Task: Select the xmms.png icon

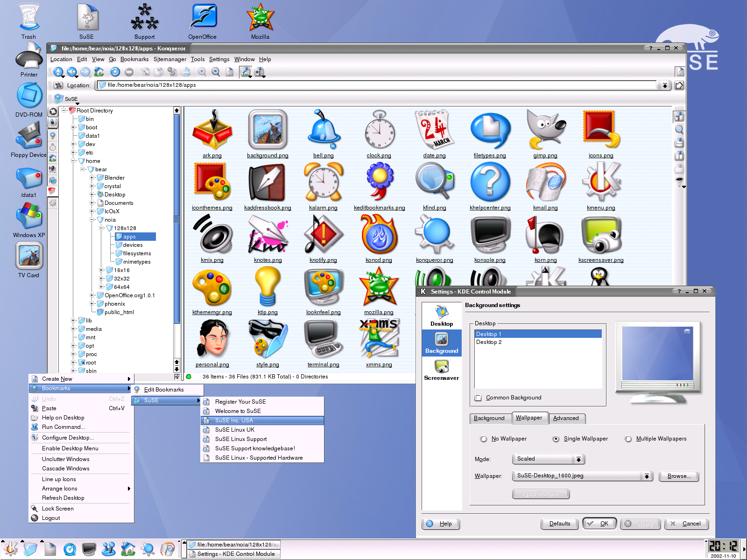Action: pyautogui.click(x=379, y=343)
